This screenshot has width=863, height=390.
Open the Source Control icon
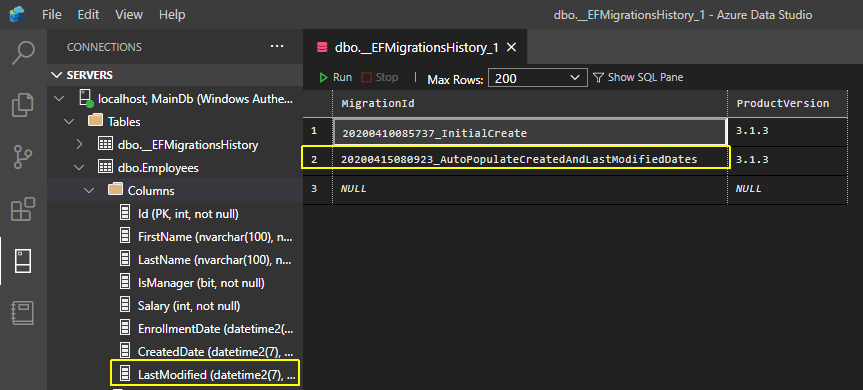(23, 157)
